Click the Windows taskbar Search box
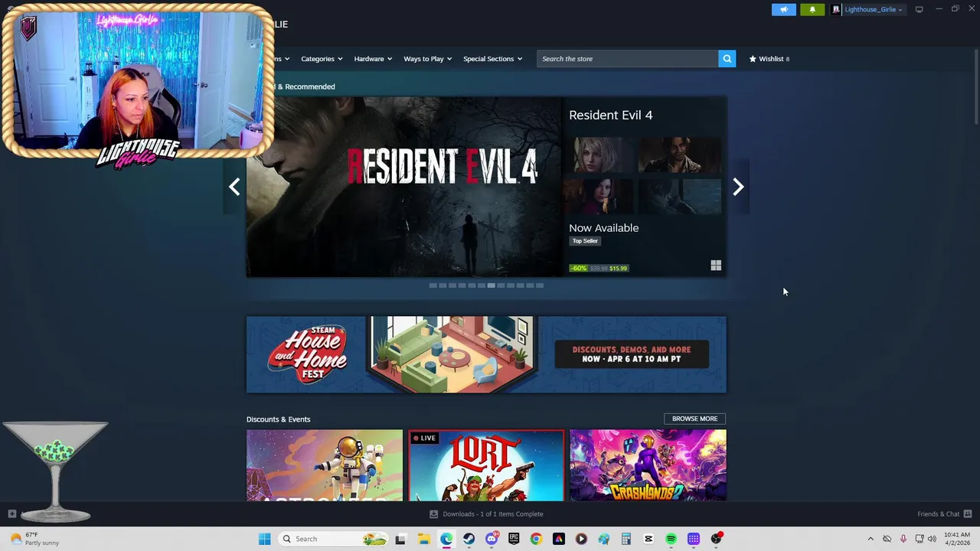The height and width of the screenshot is (551, 980). coord(332,539)
